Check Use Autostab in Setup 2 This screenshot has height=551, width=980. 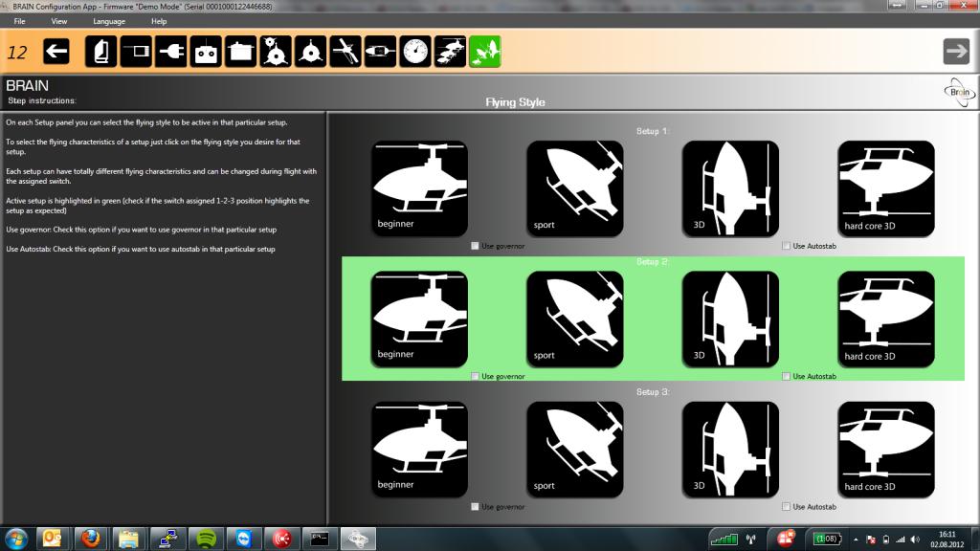[787, 376]
